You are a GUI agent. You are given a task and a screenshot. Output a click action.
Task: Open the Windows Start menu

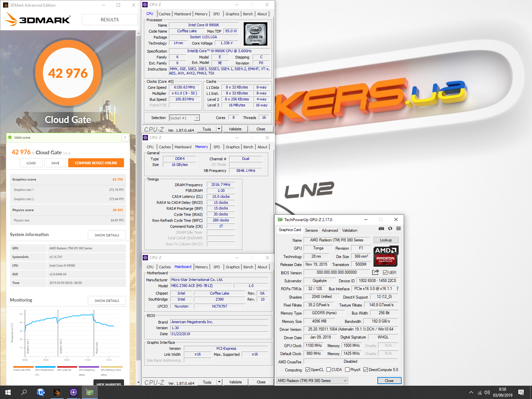tap(8, 392)
